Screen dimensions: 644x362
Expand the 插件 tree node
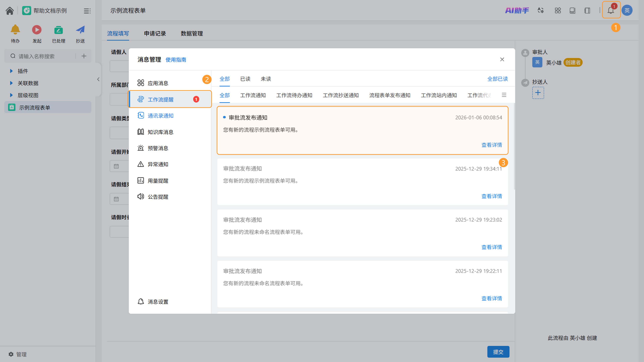11,71
